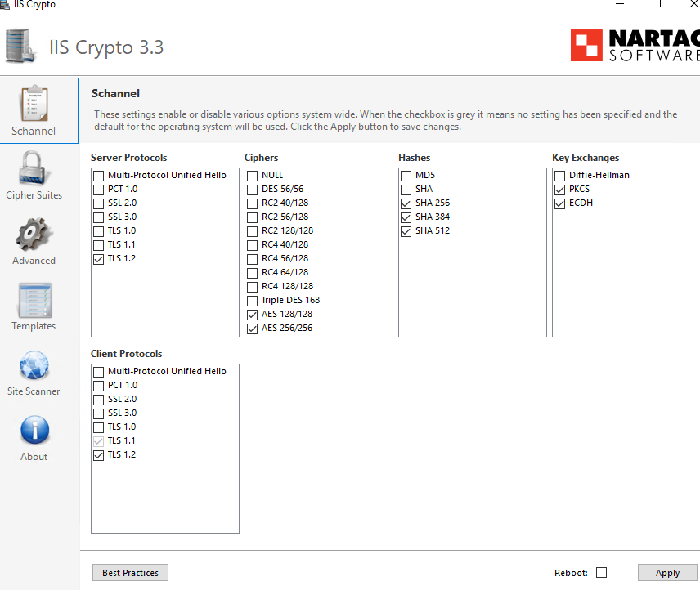The width and height of the screenshot is (700, 590).
Task: Click the Key Exchanges heading
Action: [x=586, y=158]
